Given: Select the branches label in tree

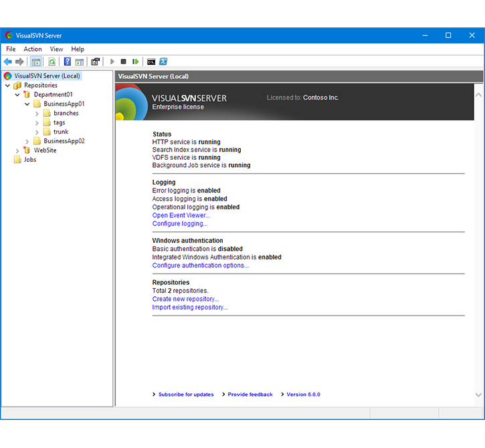Looking at the screenshot, I should [x=66, y=113].
